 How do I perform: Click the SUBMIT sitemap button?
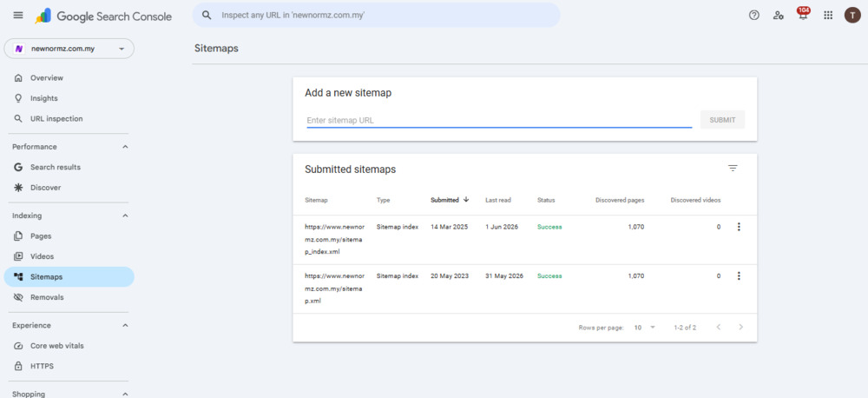point(722,120)
